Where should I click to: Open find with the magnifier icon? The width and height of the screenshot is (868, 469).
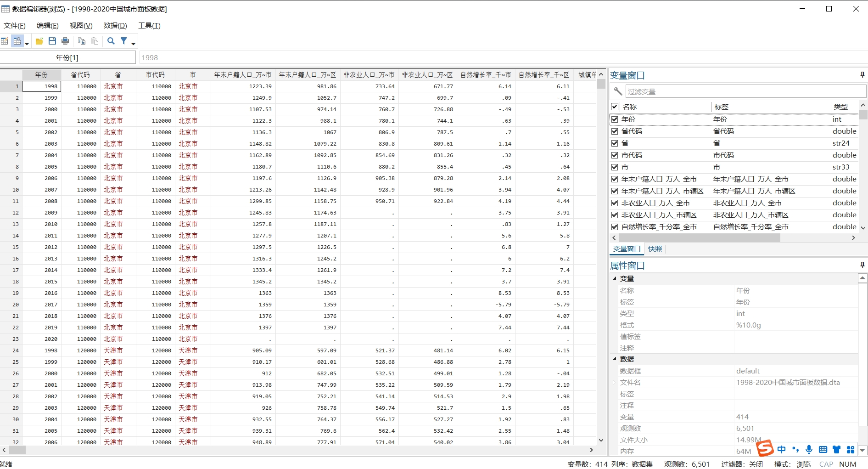(x=111, y=41)
